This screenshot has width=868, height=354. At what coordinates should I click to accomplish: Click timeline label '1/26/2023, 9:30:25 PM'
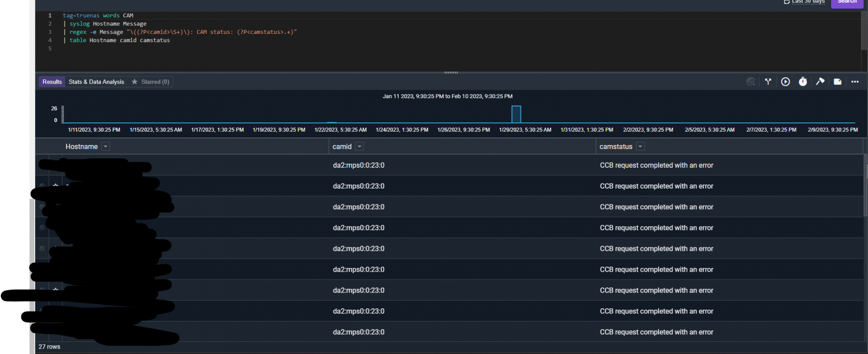click(x=463, y=130)
